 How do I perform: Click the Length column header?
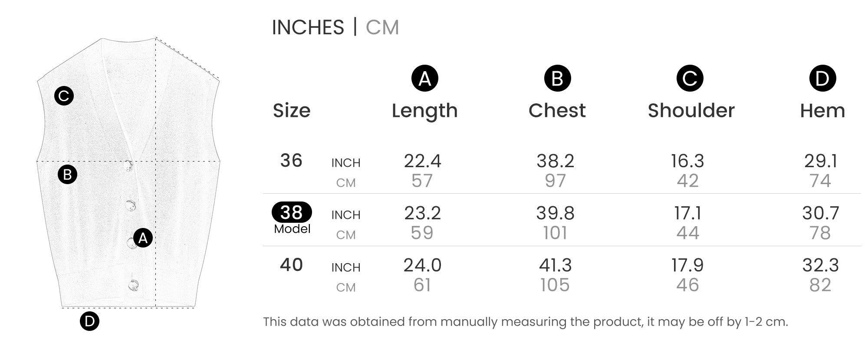click(x=424, y=111)
